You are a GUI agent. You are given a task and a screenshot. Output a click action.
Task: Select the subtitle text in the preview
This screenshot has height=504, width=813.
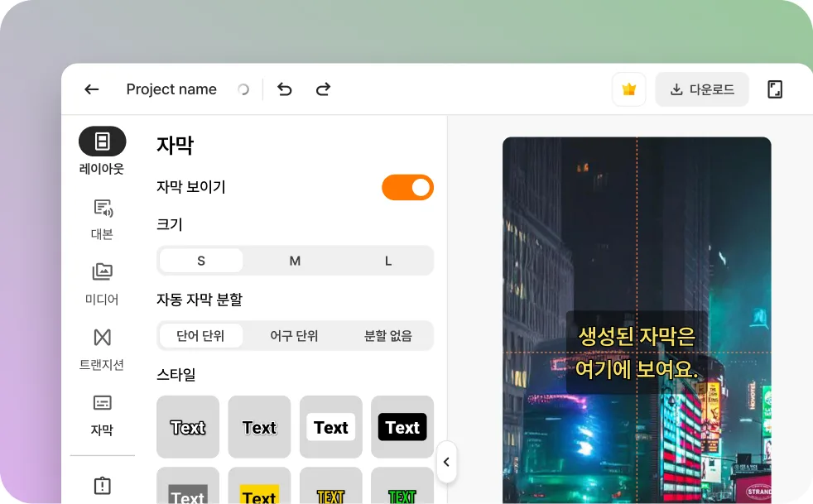(x=637, y=353)
